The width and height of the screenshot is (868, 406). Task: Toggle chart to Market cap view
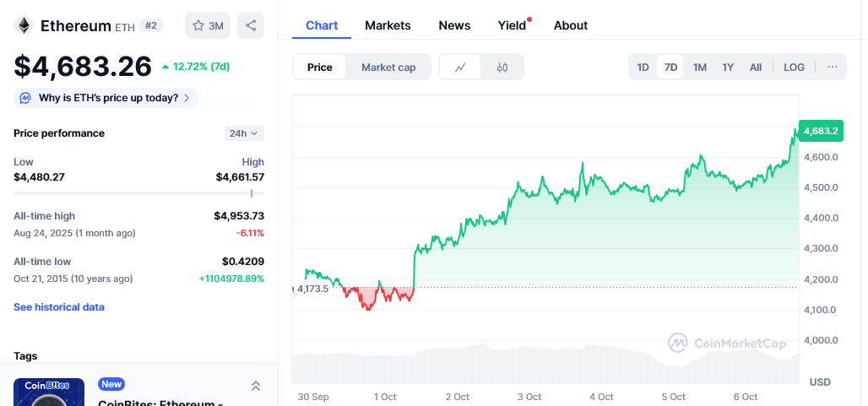(x=388, y=68)
